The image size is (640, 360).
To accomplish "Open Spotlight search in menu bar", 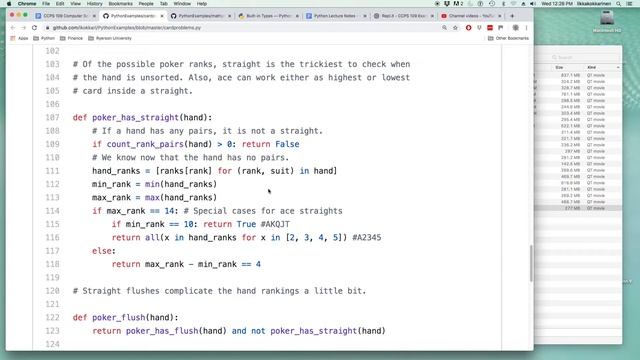I will [x=619, y=4].
